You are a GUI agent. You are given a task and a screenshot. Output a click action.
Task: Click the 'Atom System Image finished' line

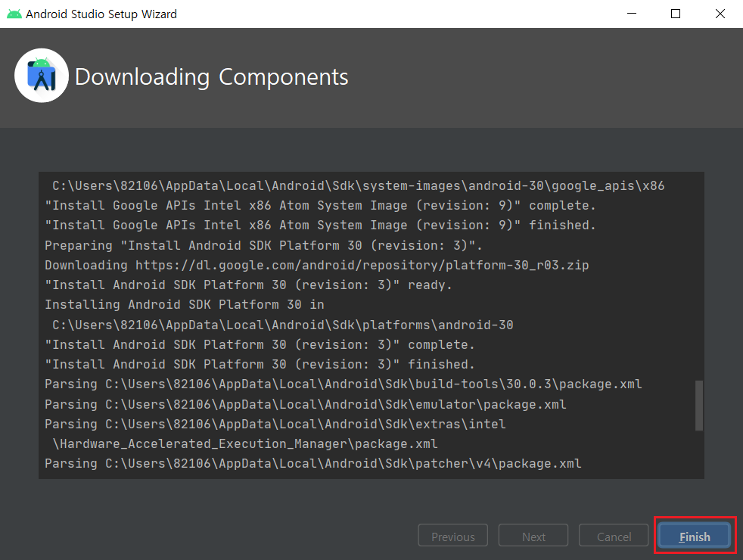[x=320, y=225]
